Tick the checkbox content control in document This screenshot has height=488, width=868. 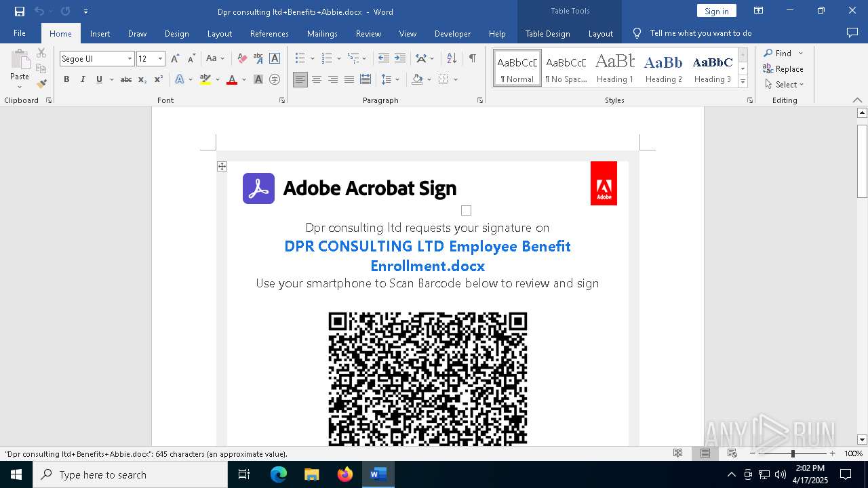(466, 211)
